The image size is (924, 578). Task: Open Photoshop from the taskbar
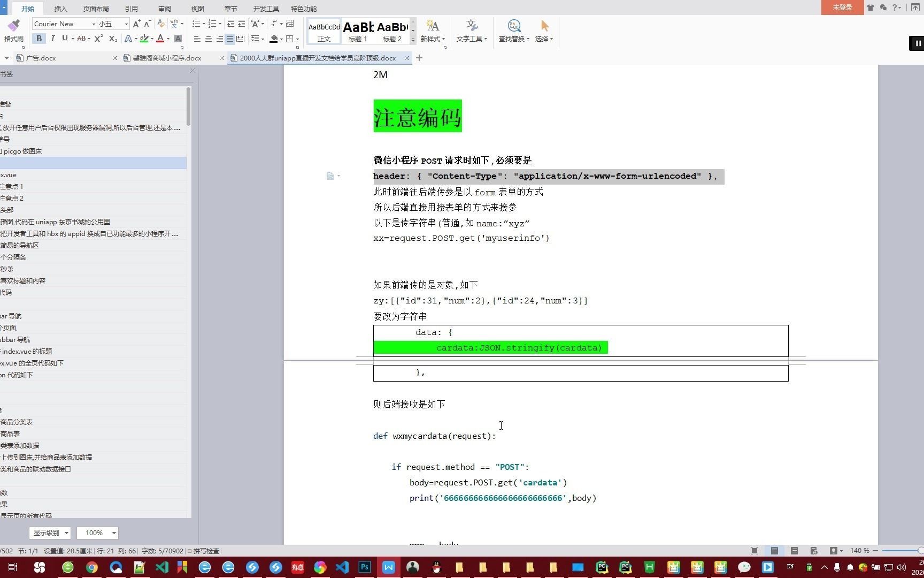tap(365, 567)
